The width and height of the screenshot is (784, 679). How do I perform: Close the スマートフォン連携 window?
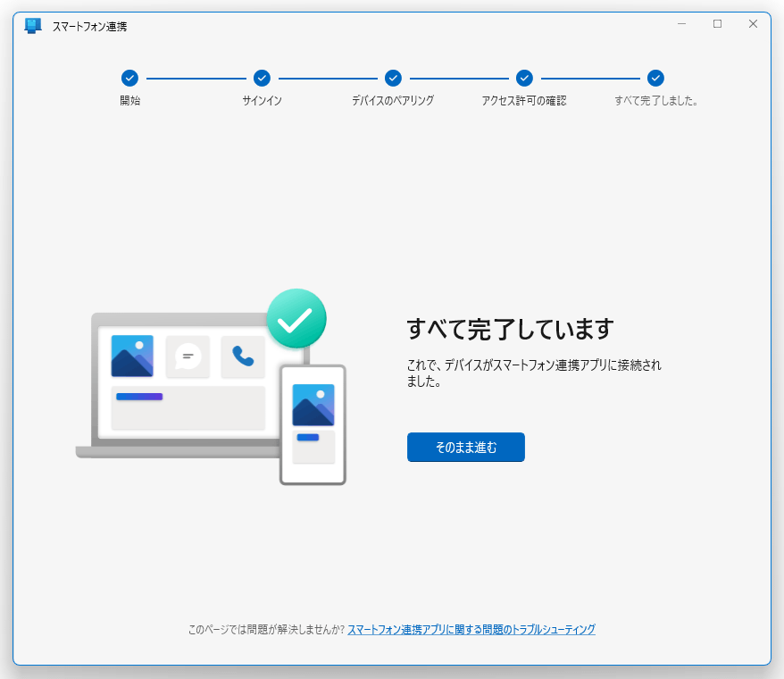753,24
